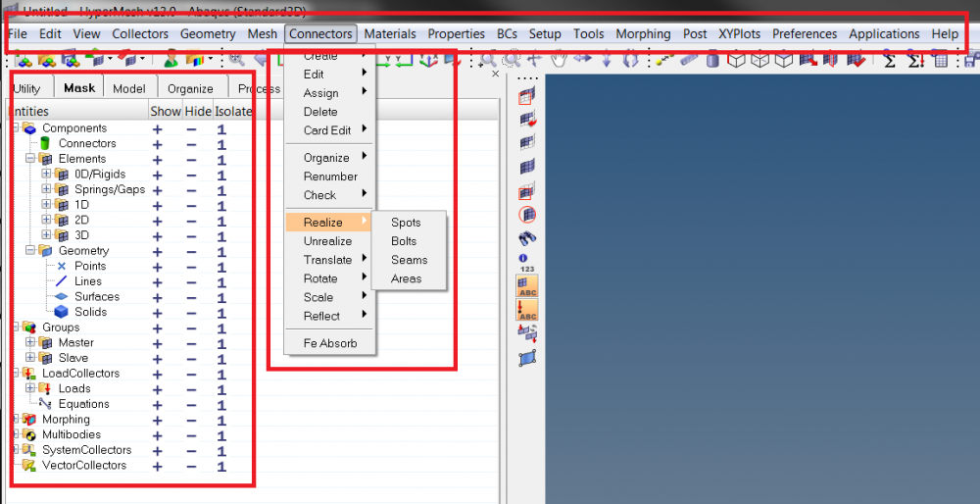Image resolution: width=980 pixels, height=504 pixels.
Task: Open the Preferences menu
Action: (x=805, y=33)
